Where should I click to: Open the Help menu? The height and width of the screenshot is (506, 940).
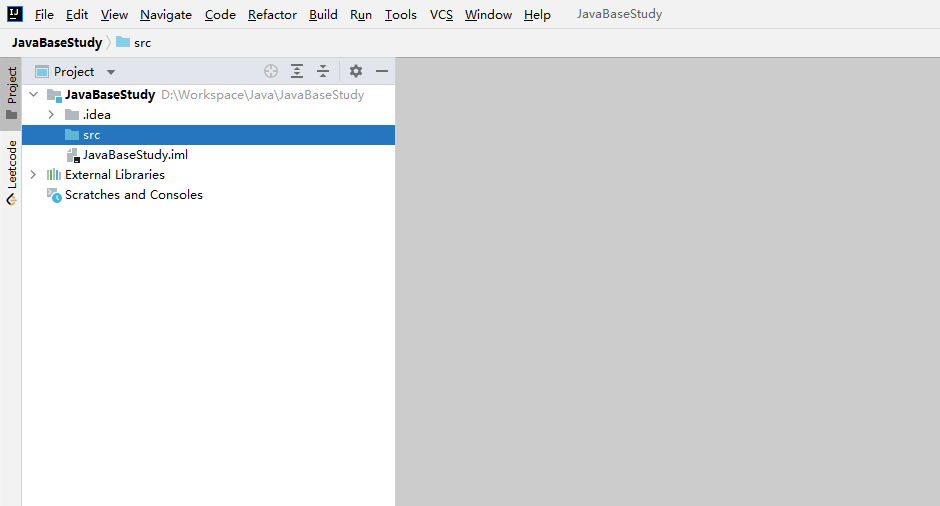tap(537, 14)
